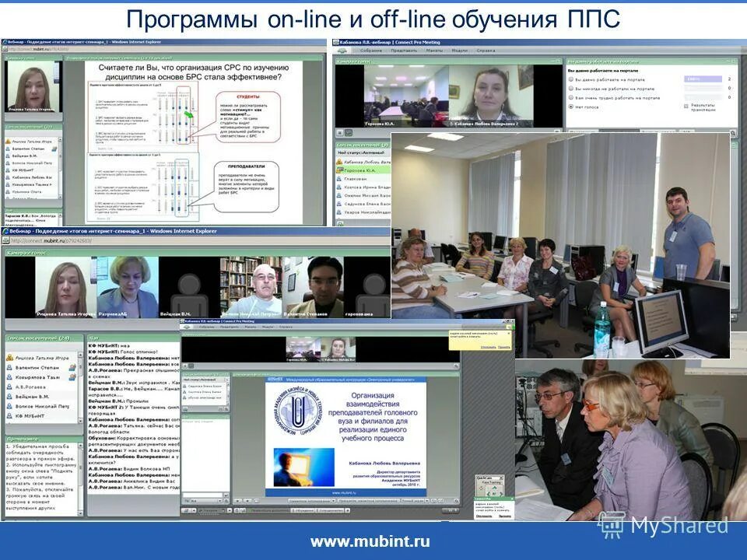Open the Макеты menu
Viewport: 747px width, 560px height.
[x=433, y=51]
